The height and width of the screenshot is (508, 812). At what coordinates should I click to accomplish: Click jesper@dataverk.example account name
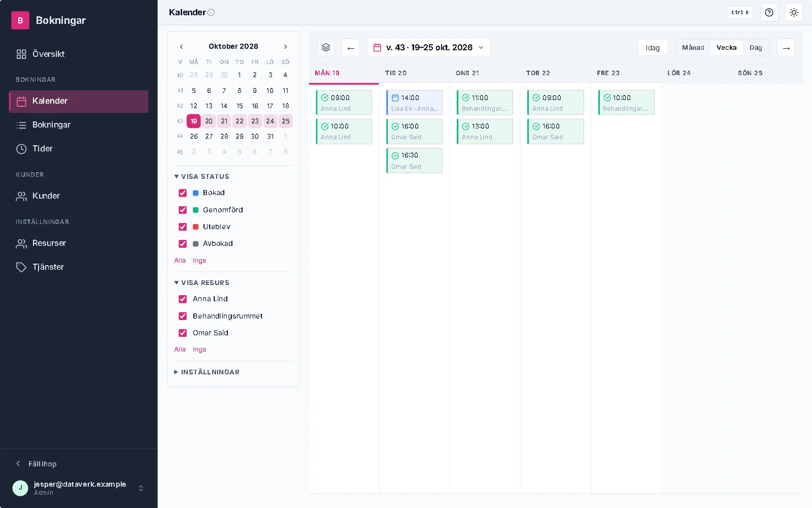click(80, 484)
